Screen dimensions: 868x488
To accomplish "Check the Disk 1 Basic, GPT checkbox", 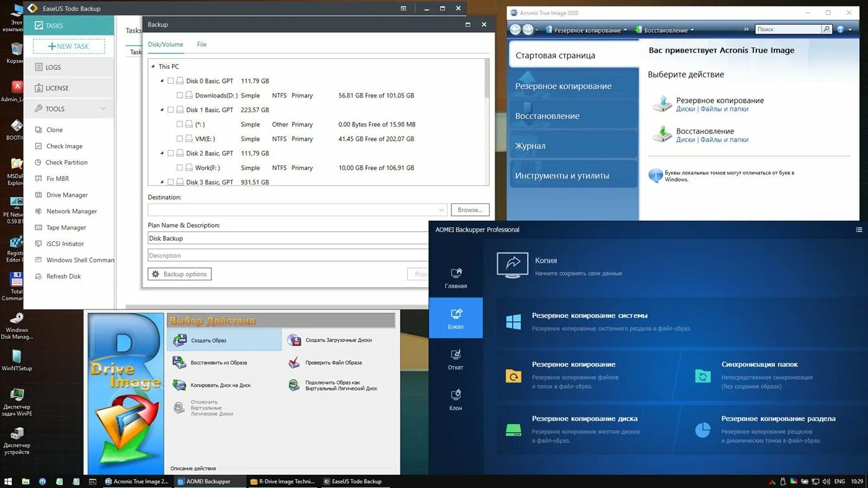I will tap(170, 110).
